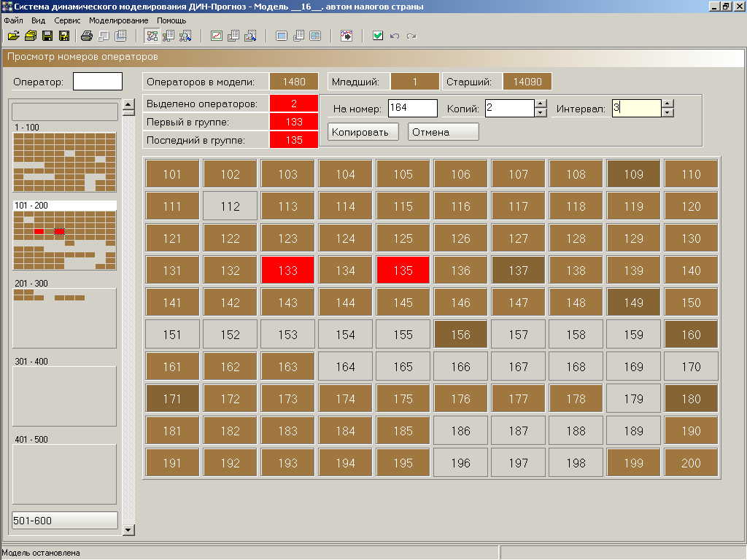This screenshot has height=560, width=747.
Task: Click the operator diagram view icon
Action: click(152, 36)
